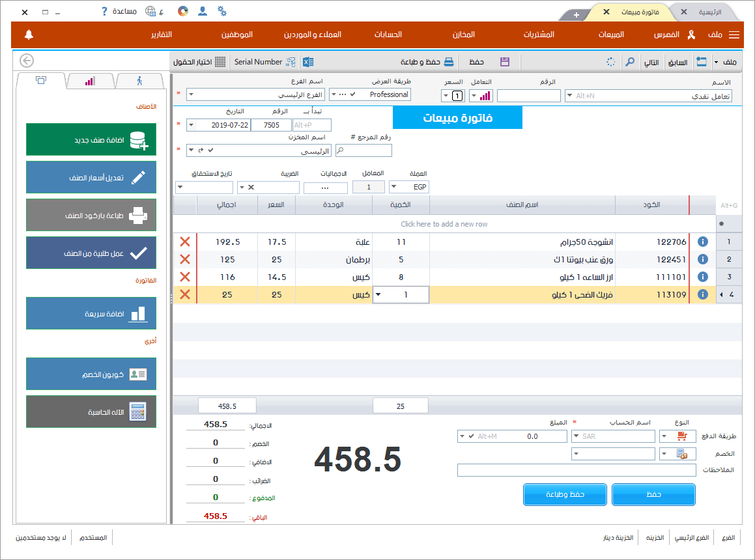Click the الملاحظات notes input field
Screen dimensions: 755x560
pos(577,470)
